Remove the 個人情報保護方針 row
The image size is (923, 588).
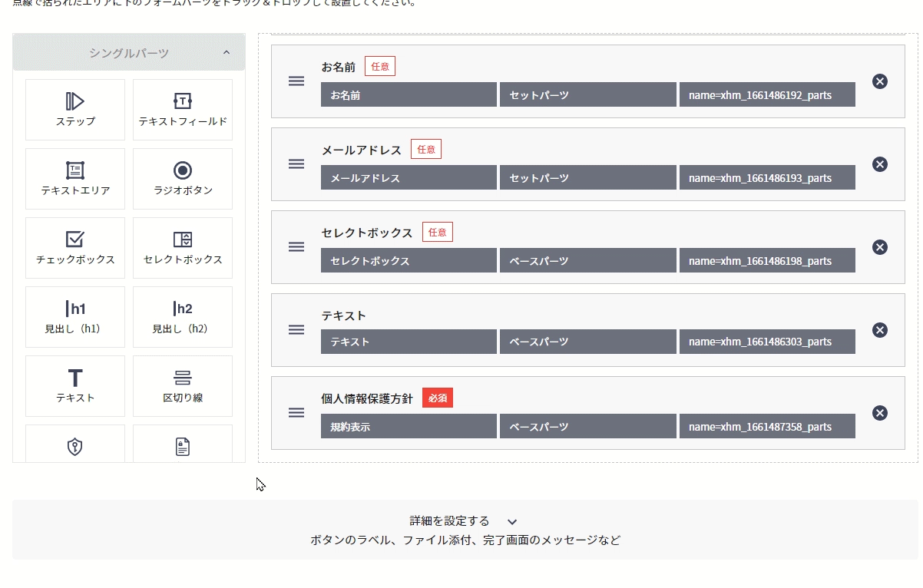[880, 413]
